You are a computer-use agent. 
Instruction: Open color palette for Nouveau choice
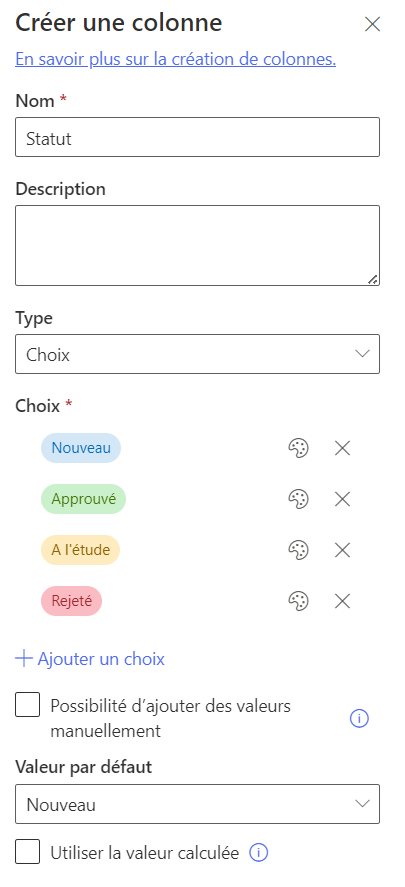pyautogui.click(x=298, y=449)
